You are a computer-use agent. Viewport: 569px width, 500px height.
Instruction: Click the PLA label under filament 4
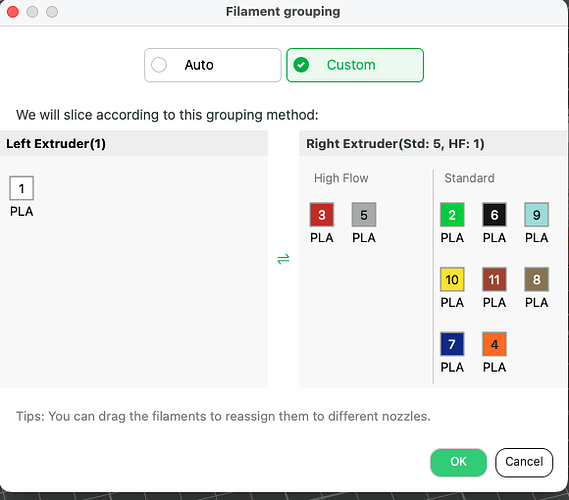[x=494, y=367]
